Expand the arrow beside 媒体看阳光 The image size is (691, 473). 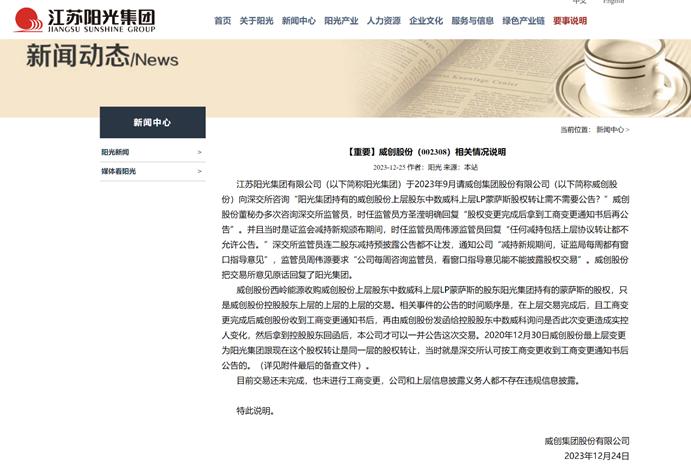coord(199,171)
